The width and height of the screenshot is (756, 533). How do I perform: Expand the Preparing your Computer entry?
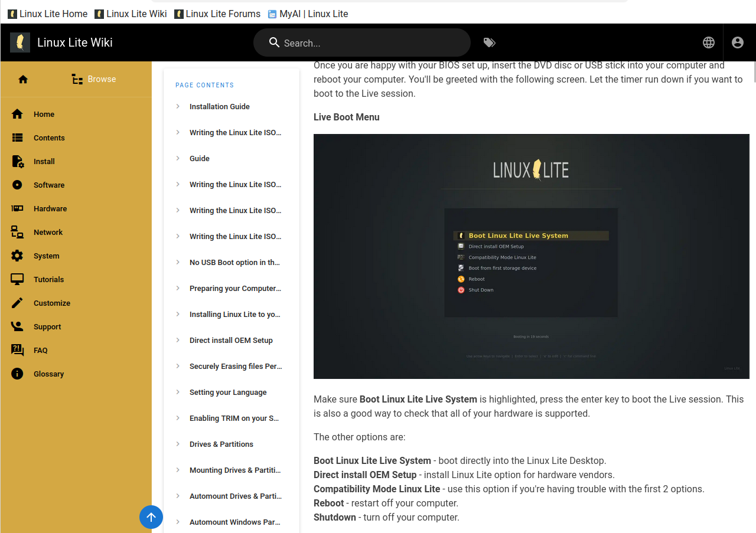(x=232, y=289)
